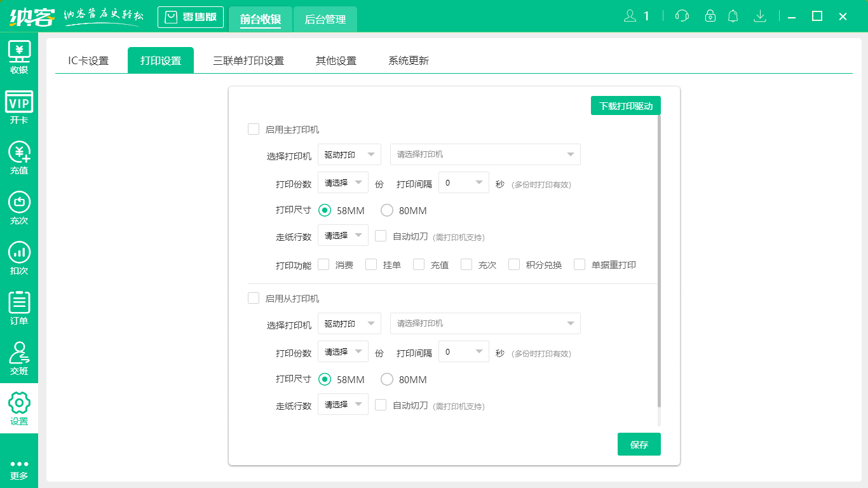Open main printer 打印间隔 dropdown
The height and width of the screenshot is (488, 868).
pyautogui.click(x=464, y=182)
